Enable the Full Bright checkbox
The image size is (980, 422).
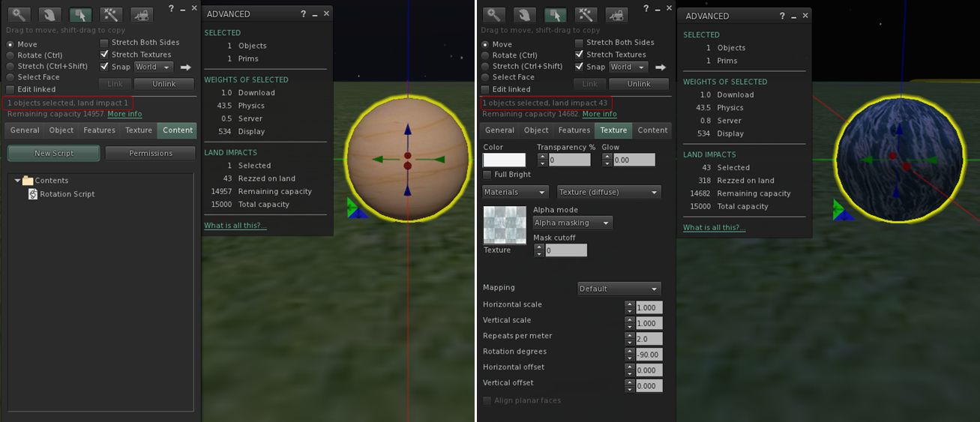click(x=487, y=175)
